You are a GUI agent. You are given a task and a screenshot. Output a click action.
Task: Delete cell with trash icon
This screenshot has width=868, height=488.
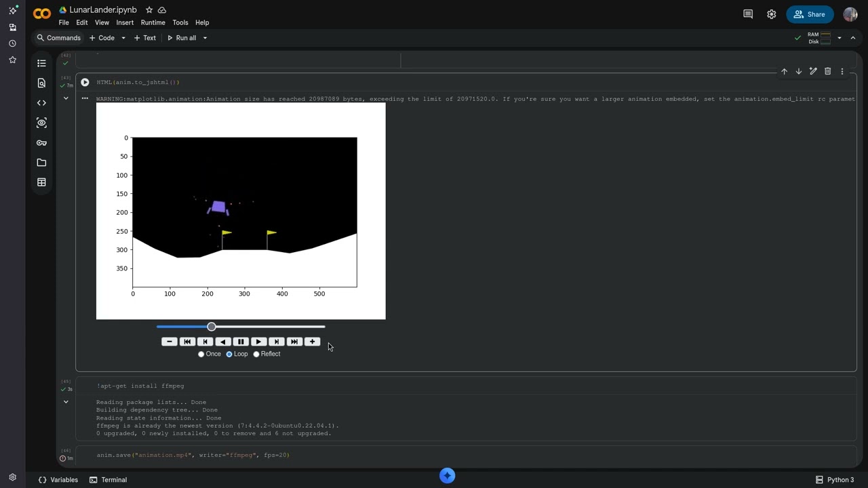coord(827,71)
